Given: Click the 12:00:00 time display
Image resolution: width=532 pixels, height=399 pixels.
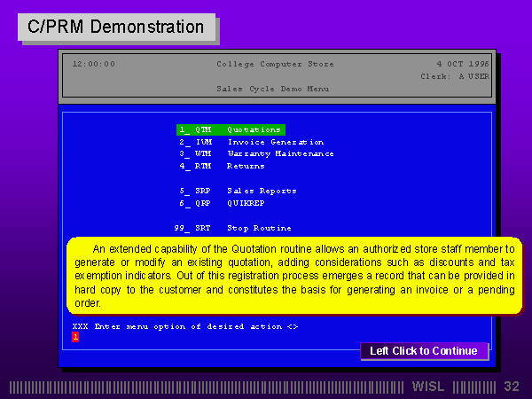Looking at the screenshot, I should pyautogui.click(x=93, y=64).
